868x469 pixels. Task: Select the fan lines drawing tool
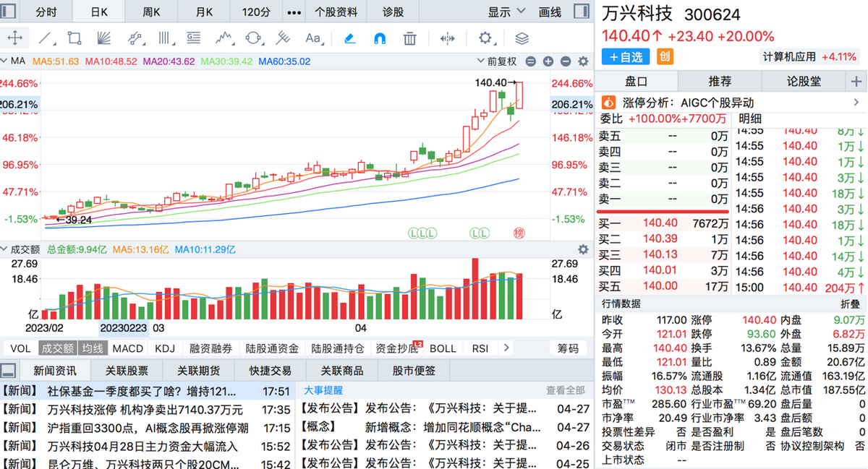point(103,38)
